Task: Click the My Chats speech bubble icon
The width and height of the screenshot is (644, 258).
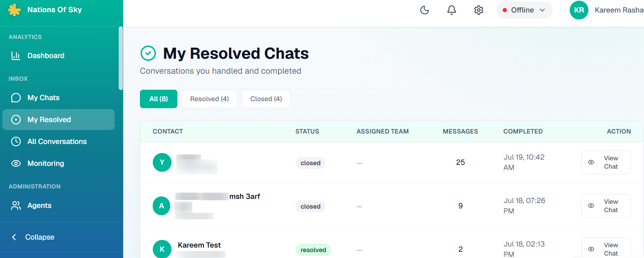Action: [x=16, y=98]
